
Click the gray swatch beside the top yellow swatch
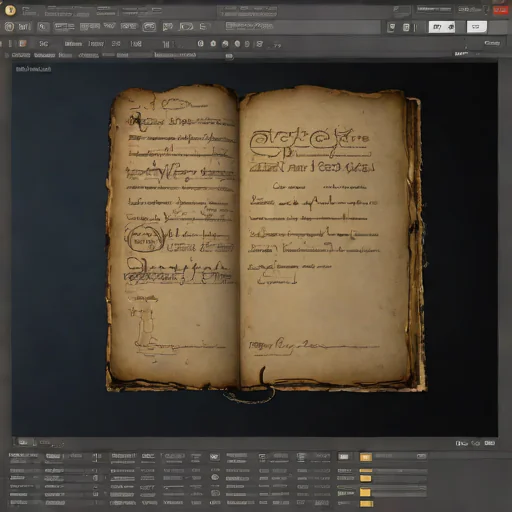[344, 457]
